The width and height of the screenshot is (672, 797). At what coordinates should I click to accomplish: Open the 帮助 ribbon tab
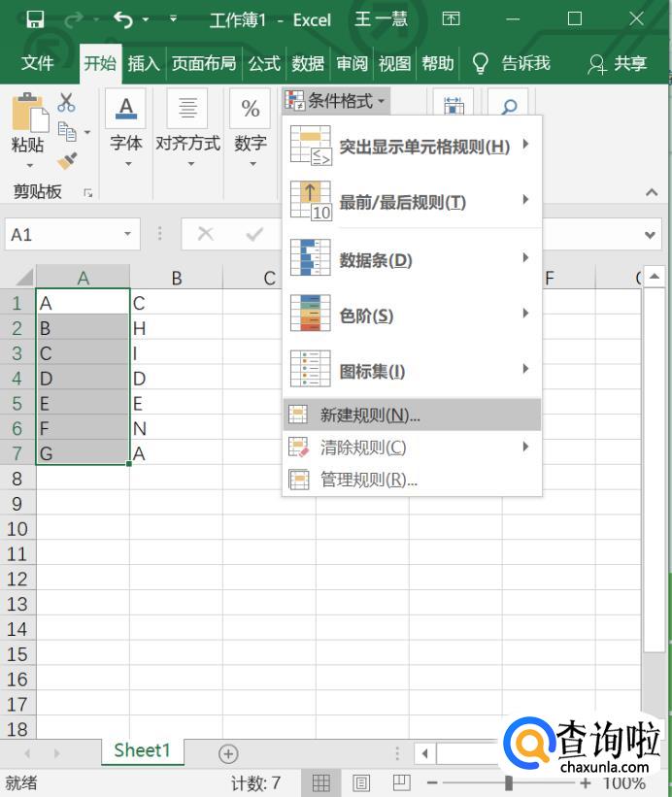(437, 63)
